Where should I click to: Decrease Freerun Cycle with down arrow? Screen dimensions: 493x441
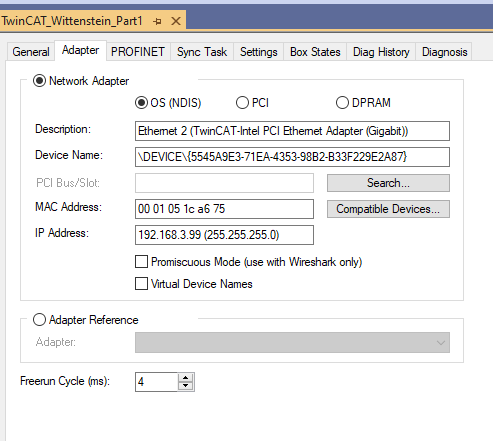click(x=186, y=386)
